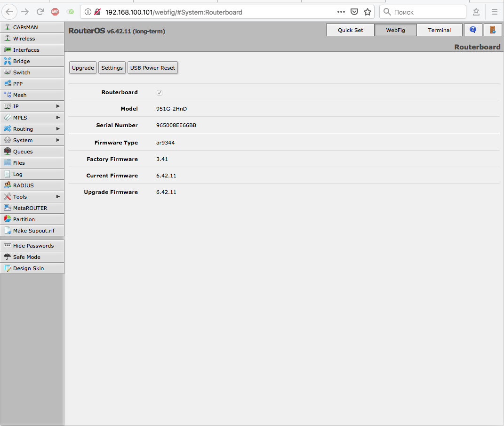Viewport: 504px width, 426px height.
Task: Click the Upgrade button
Action: [x=83, y=68]
